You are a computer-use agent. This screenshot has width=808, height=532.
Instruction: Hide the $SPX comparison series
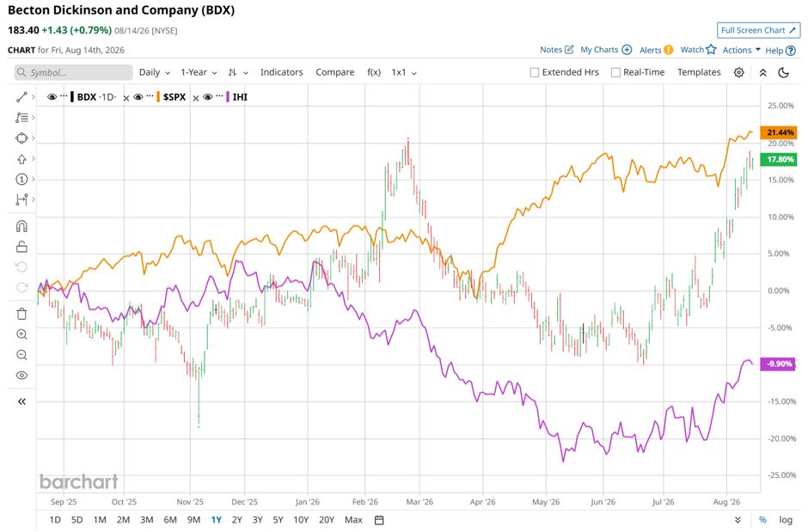[138, 97]
